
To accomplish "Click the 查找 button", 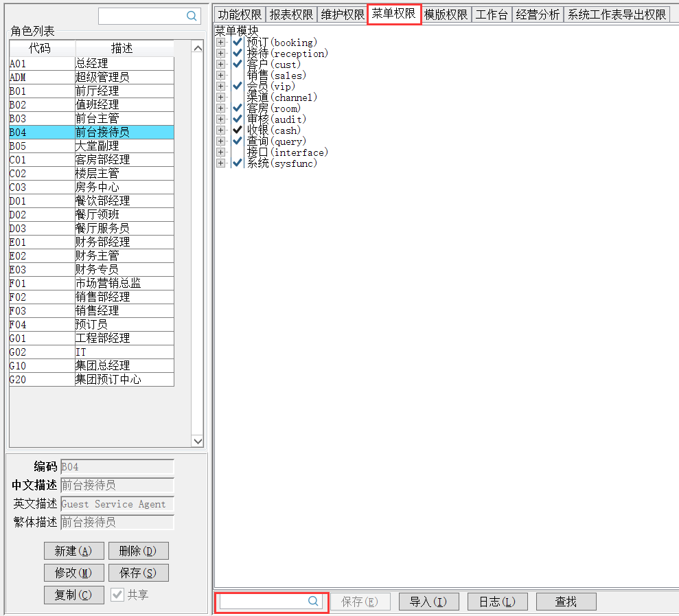I will click(566, 602).
